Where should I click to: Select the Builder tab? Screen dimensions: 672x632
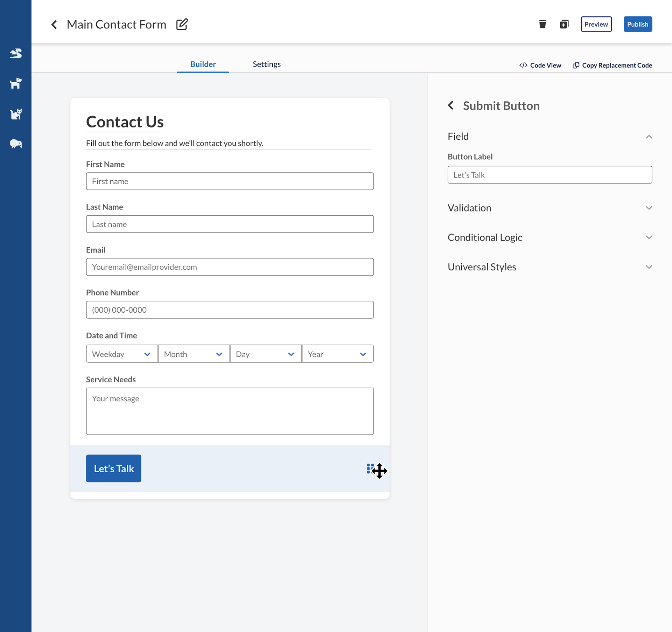point(203,64)
